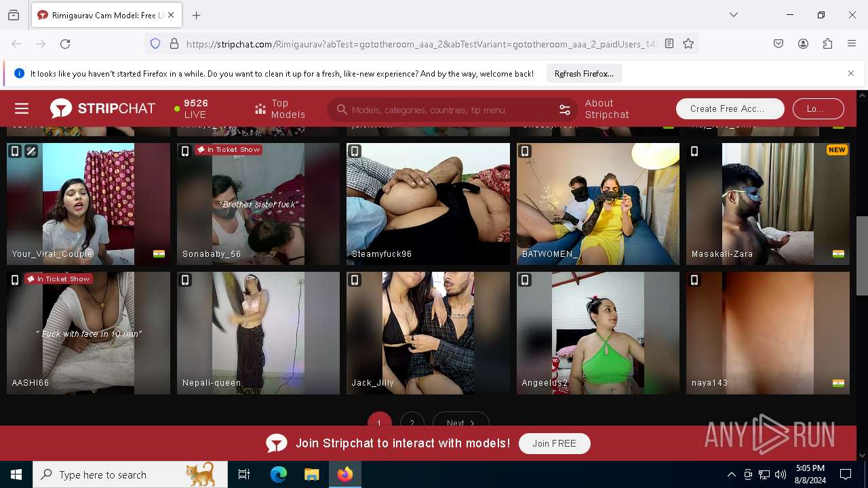The width and height of the screenshot is (868, 488).
Task: Open File Explorer from the taskbar
Action: pyautogui.click(x=311, y=474)
